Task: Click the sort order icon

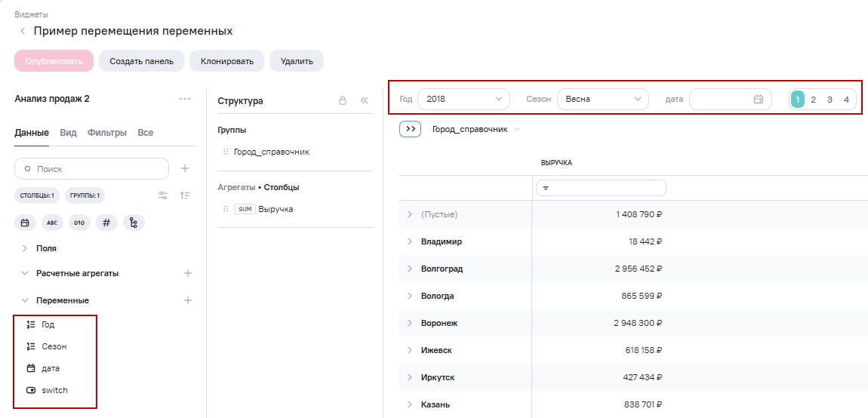Action: 185,195
